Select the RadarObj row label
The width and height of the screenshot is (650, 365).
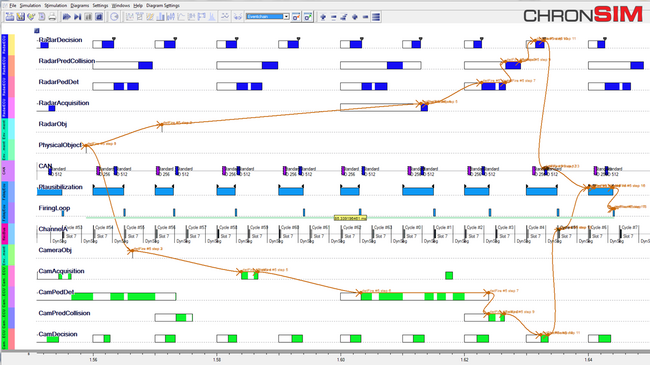(53, 124)
